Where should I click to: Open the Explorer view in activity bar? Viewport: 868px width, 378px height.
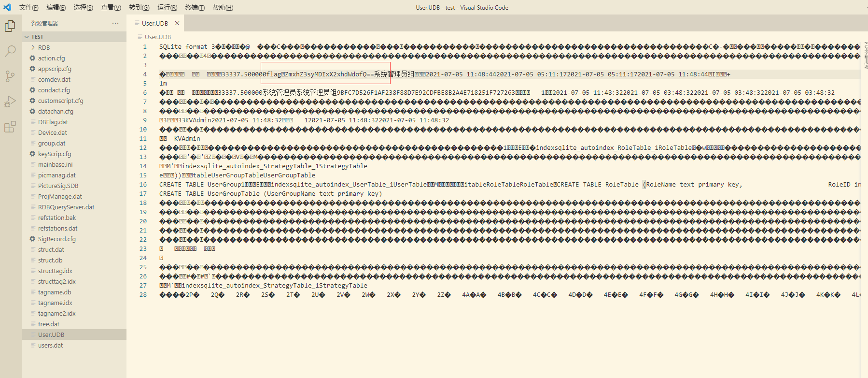coord(10,26)
